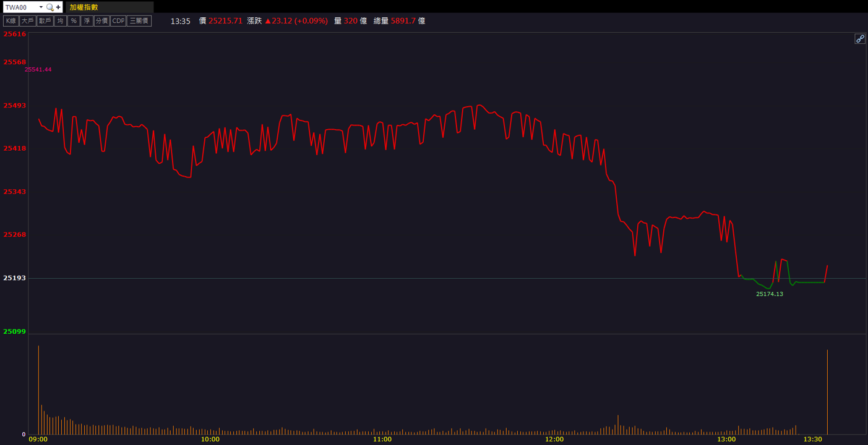Screen dimensions: 868x445
Task: Toggle the 均 average line button
Action: coord(60,21)
